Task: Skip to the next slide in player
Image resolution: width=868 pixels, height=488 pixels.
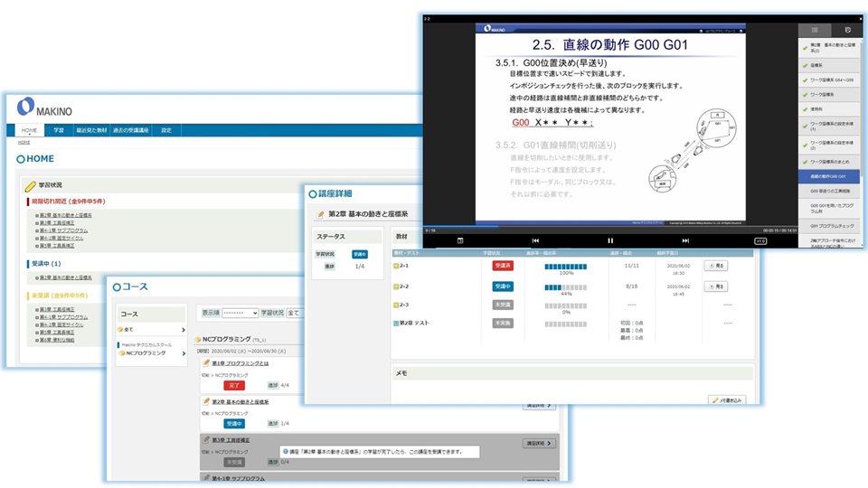Action: click(685, 240)
